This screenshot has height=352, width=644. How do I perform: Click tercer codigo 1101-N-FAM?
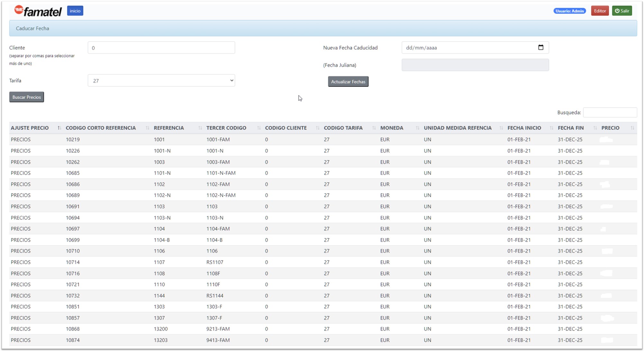click(221, 173)
